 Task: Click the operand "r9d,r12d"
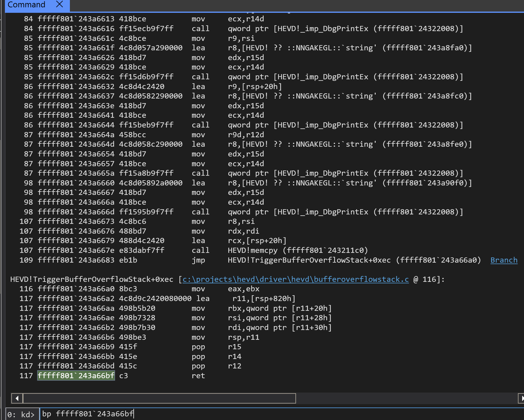coord(246,135)
